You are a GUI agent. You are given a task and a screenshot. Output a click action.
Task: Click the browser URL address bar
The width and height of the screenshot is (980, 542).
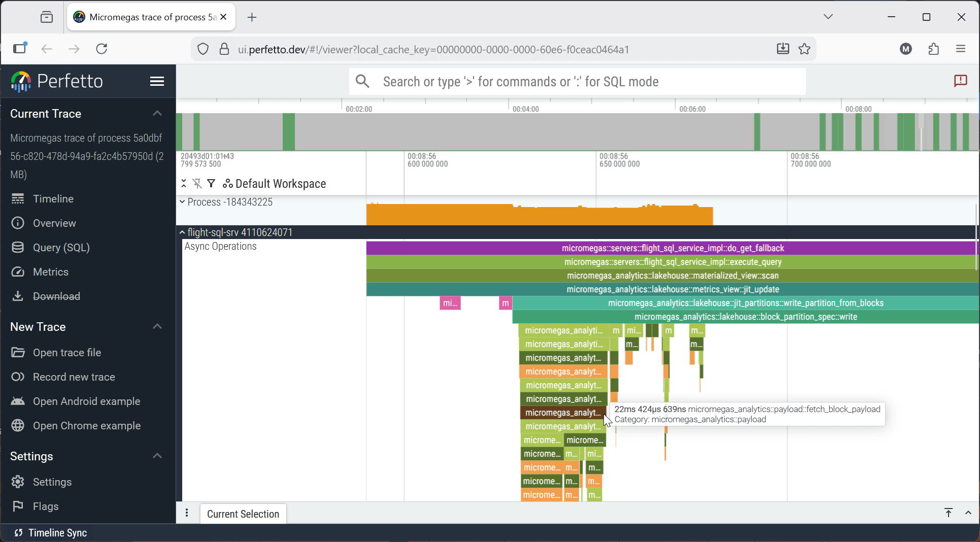tap(502, 49)
